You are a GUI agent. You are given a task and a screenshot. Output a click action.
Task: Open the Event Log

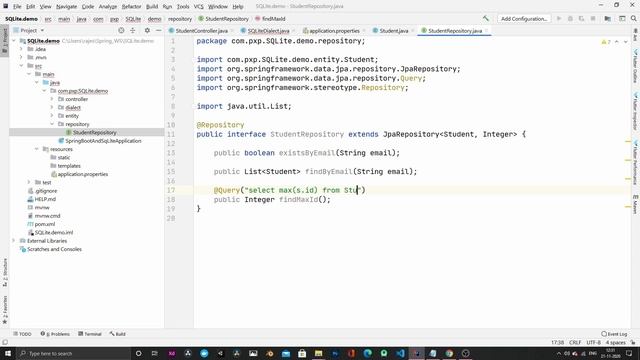[x=614, y=334]
